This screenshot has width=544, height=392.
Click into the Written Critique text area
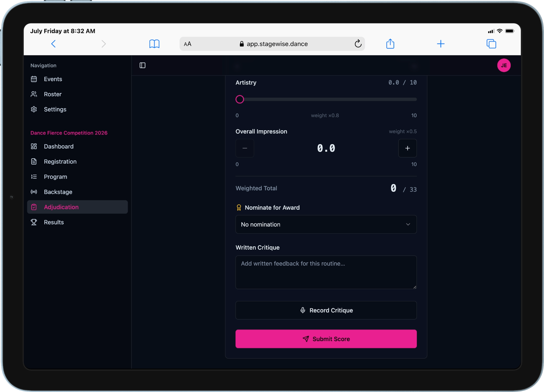pos(326,272)
